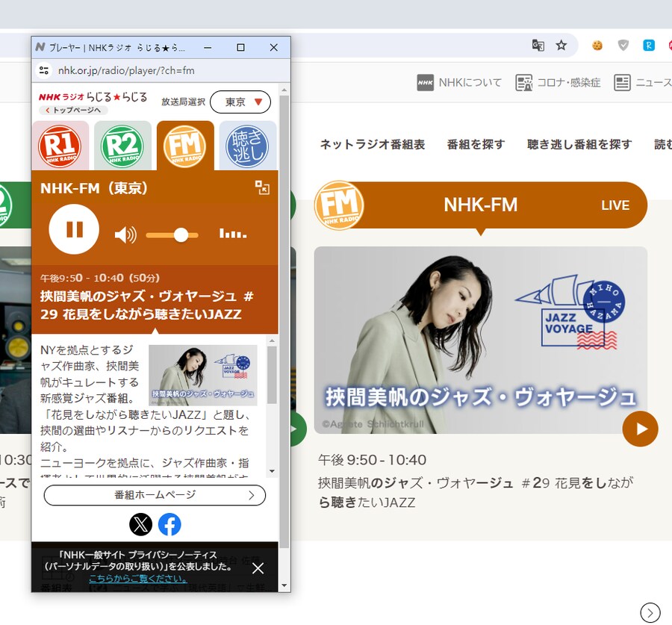Open the 東京 station dropdown
Viewport: 672px width, 625px height.
[240, 102]
